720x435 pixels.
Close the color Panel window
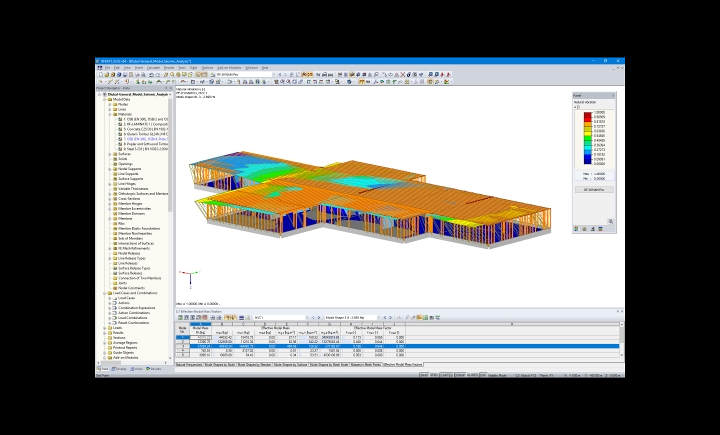pyautogui.click(x=613, y=96)
